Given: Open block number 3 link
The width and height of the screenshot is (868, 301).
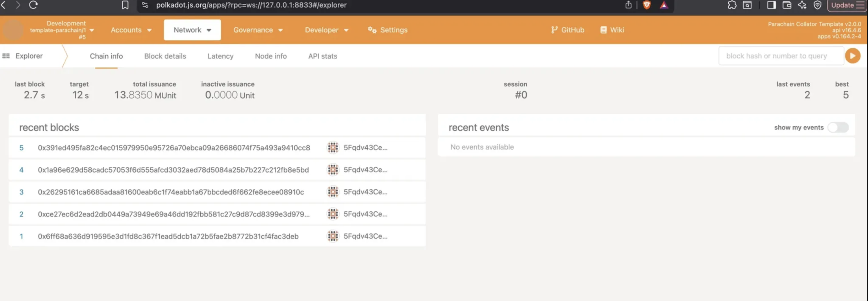Looking at the screenshot, I should pos(21,192).
